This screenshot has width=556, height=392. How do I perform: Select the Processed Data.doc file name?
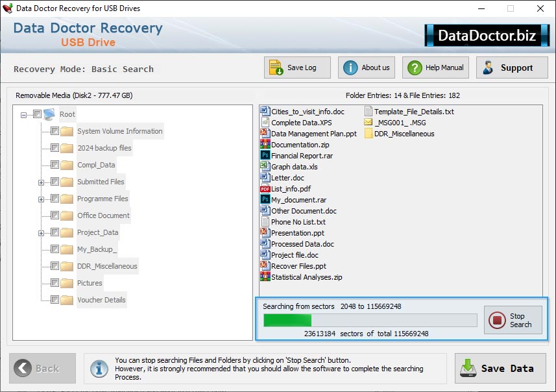tap(302, 244)
